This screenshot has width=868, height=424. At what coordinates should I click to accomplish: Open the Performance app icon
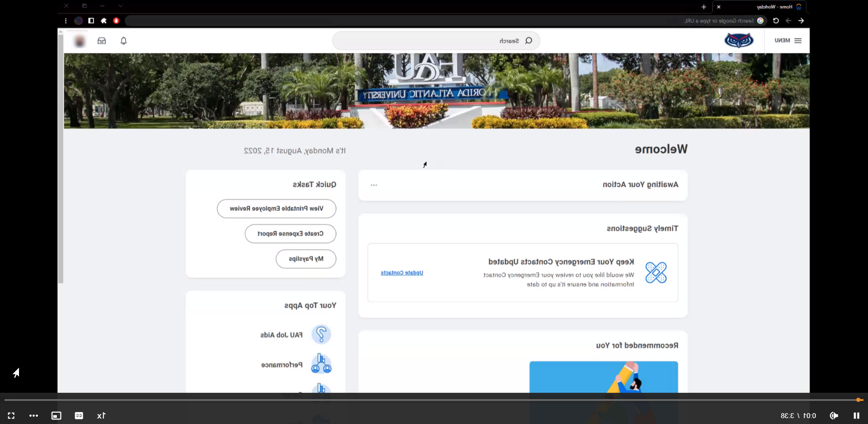321,364
